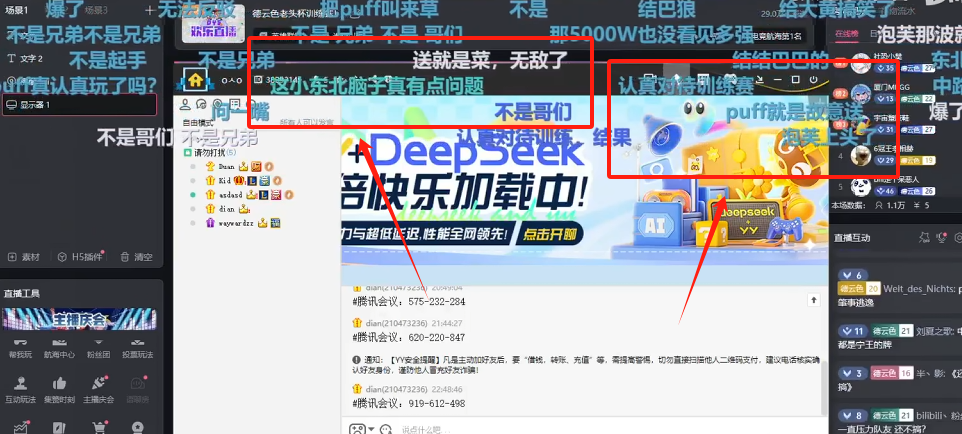
Task: Click the user profile icon in YY sidebar
Action: [x=187, y=104]
